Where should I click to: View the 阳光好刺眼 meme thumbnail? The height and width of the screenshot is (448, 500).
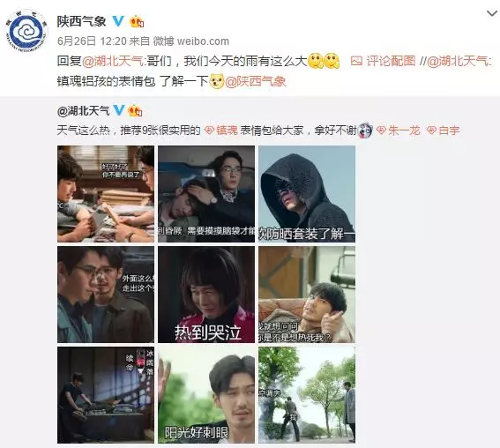[x=206, y=395]
